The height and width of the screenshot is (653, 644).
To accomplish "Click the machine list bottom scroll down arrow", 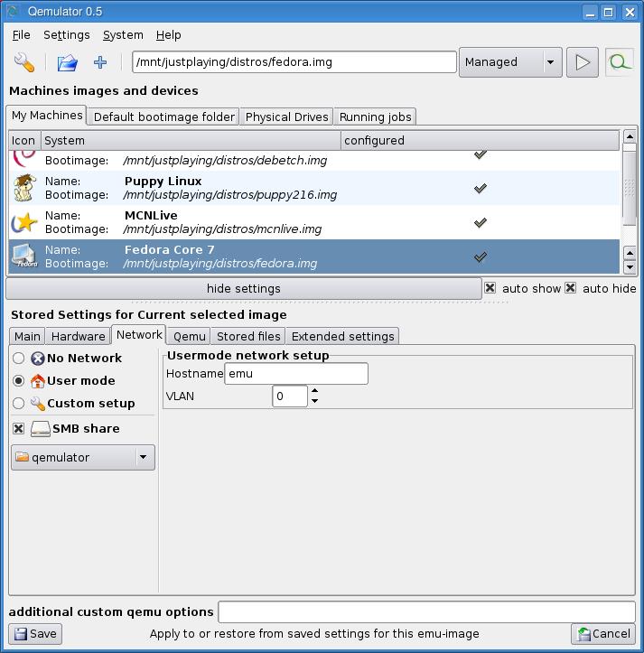I will (x=630, y=267).
